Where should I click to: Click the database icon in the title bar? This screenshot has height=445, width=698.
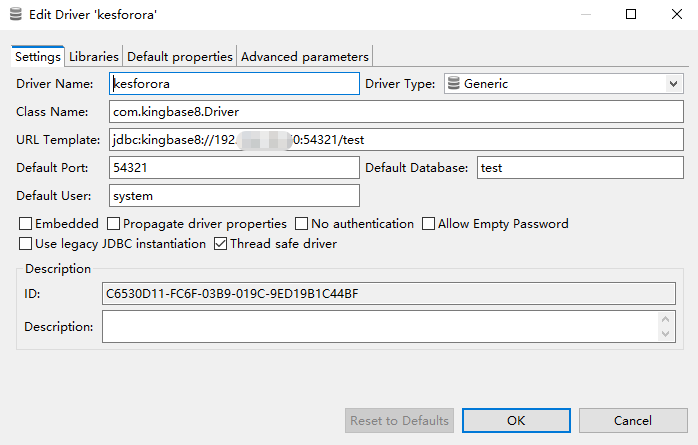pyautogui.click(x=13, y=14)
